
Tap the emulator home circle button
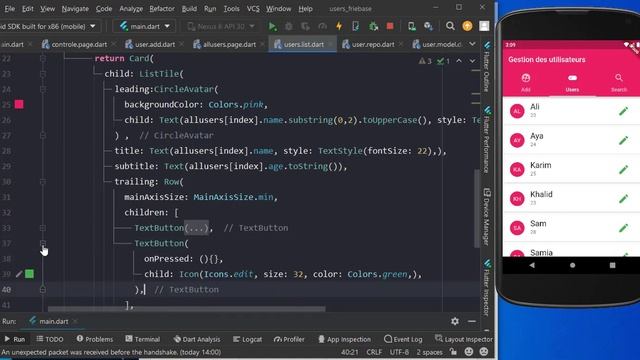572,265
